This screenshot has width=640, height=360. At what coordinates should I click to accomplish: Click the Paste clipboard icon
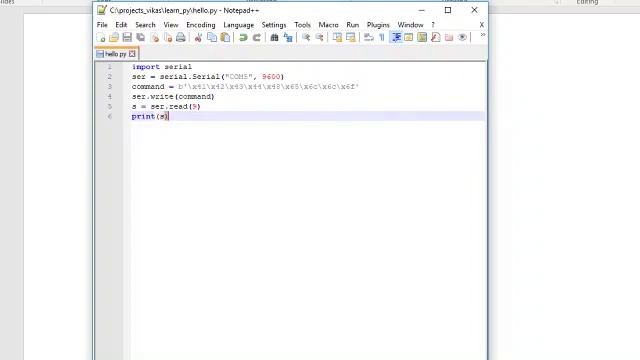(x=225, y=38)
